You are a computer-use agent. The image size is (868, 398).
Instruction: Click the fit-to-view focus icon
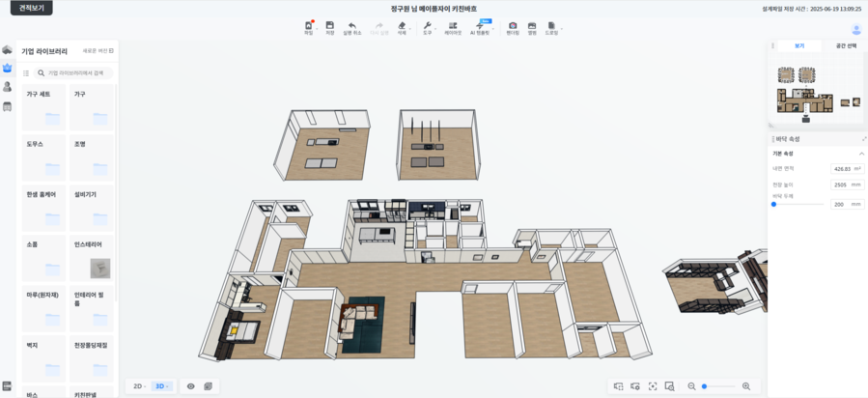pyautogui.click(x=653, y=386)
